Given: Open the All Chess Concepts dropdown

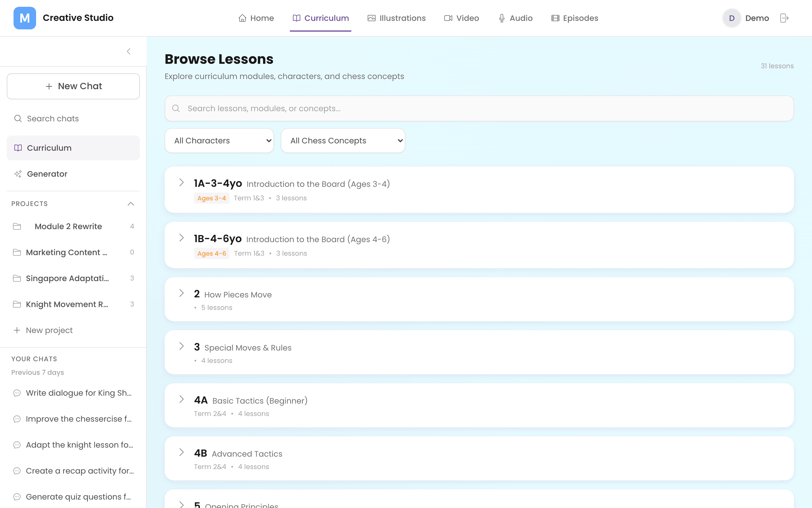Looking at the screenshot, I should point(343,141).
